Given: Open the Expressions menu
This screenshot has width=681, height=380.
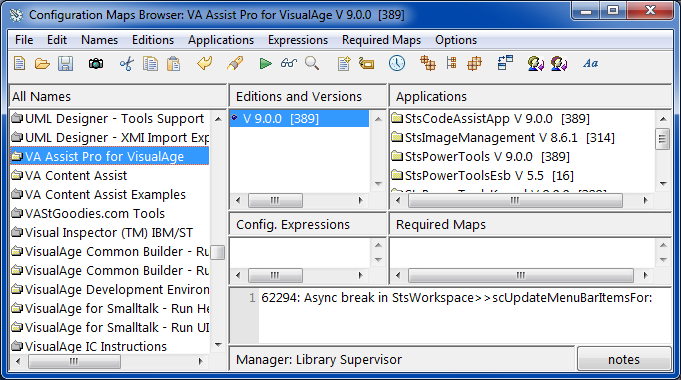Looking at the screenshot, I should [x=298, y=40].
